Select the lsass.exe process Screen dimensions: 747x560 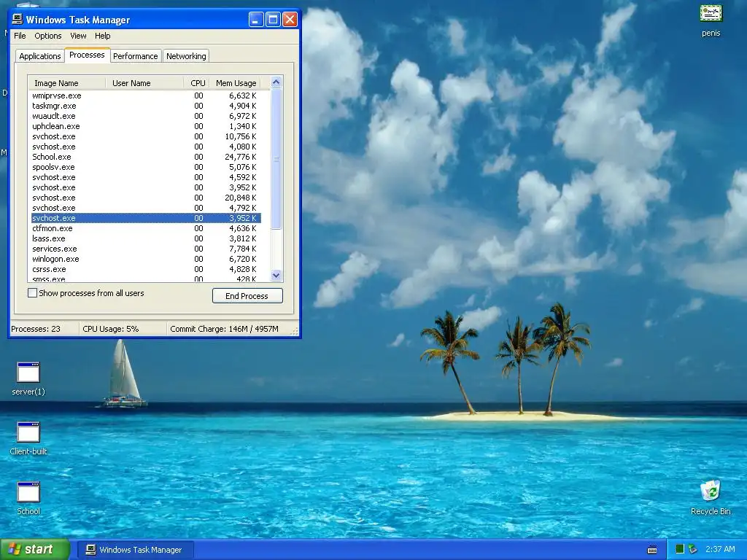(x=145, y=238)
